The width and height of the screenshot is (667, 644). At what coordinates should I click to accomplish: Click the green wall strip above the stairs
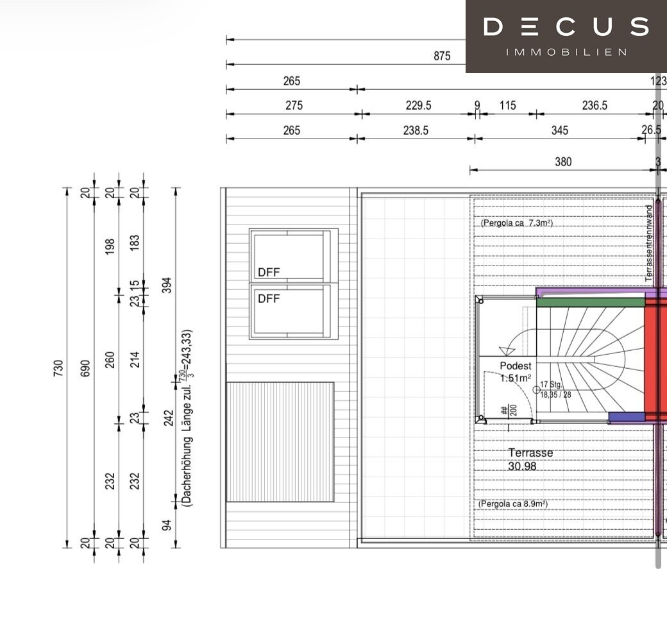[x=590, y=302]
